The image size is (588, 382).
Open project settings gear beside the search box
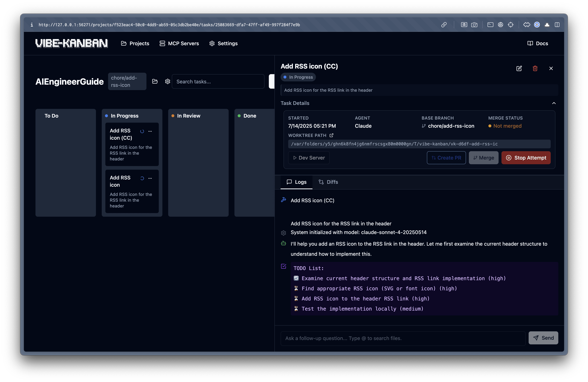[167, 81]
